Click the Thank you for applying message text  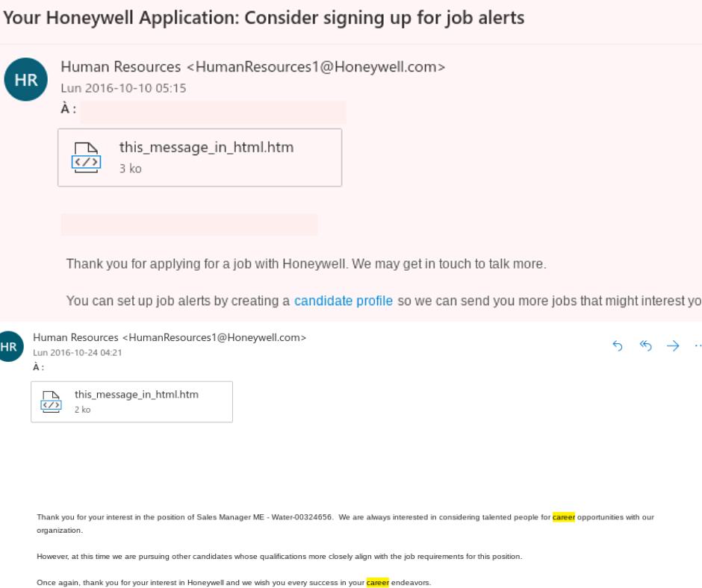tap(306, 263)
